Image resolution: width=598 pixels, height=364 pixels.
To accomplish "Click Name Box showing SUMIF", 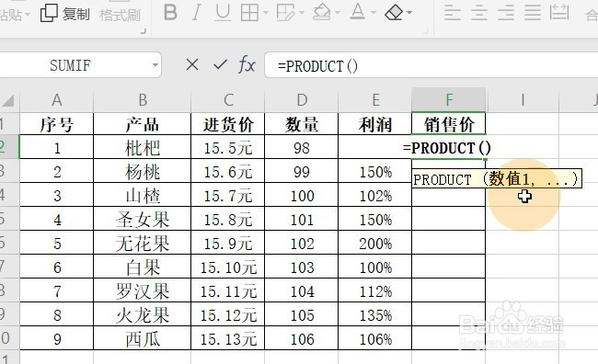I will 71,65.
